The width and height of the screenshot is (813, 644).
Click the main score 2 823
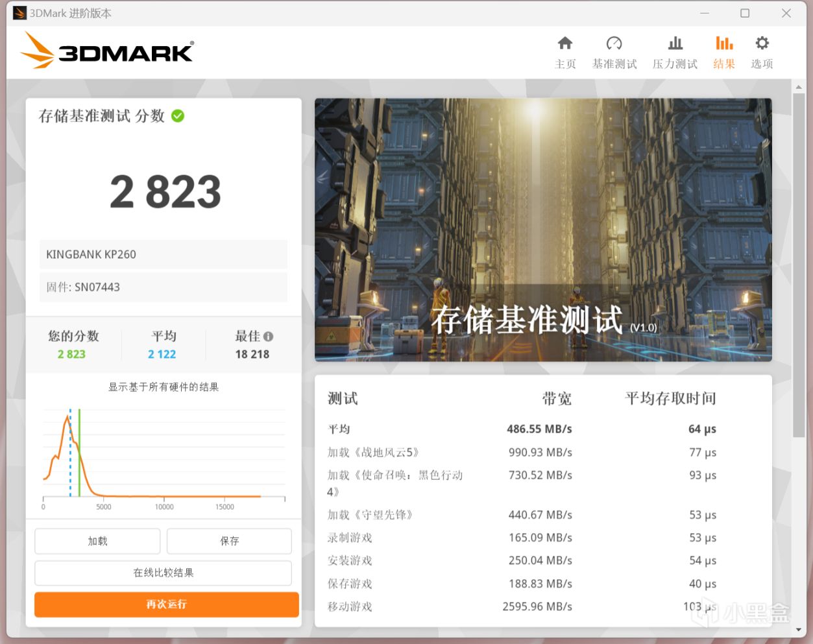[x=165, y=192]
